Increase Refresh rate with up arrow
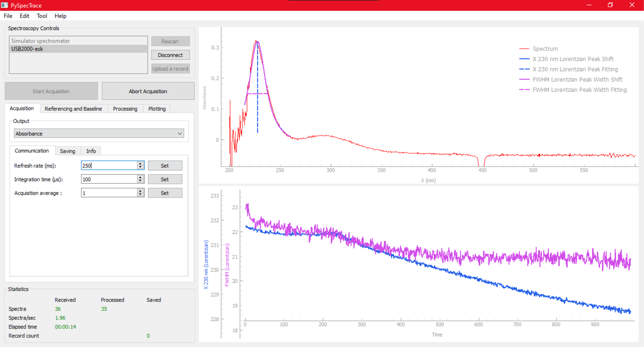Image resolution: width=644 pixels, height=347 pixels. 141,163
